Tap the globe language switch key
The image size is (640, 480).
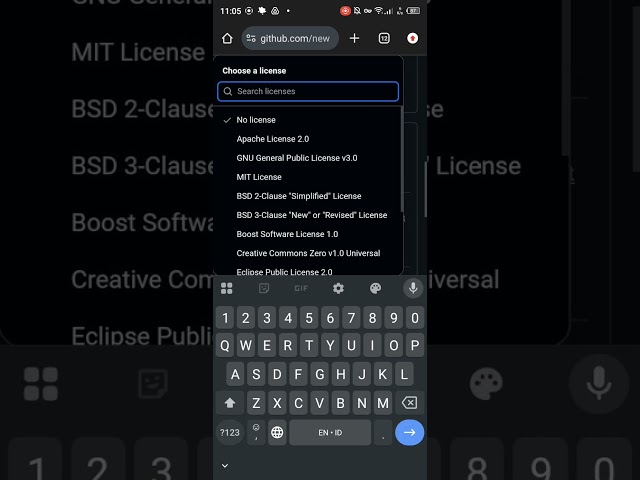click(277, 433)
